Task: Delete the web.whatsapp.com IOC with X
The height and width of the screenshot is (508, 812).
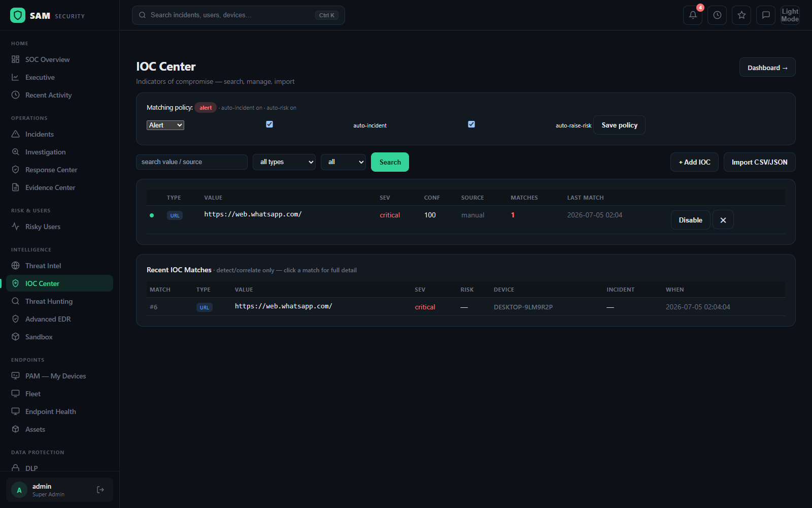Action: [x=723, y=220]
